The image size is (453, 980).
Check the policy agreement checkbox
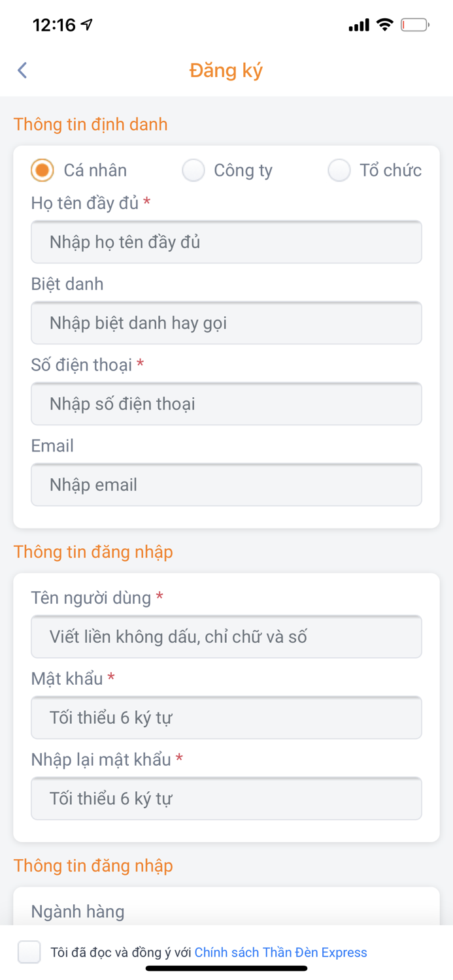click(x=29, y=952)
